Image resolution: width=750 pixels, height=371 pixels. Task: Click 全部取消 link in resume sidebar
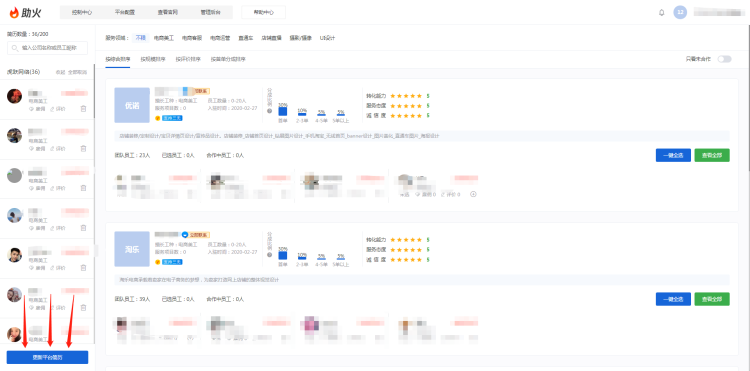click(x=77, y=72)
